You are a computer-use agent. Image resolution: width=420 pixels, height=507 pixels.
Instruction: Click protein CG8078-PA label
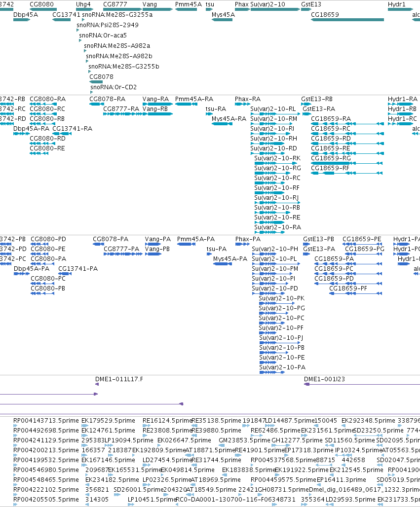[111, 239]
